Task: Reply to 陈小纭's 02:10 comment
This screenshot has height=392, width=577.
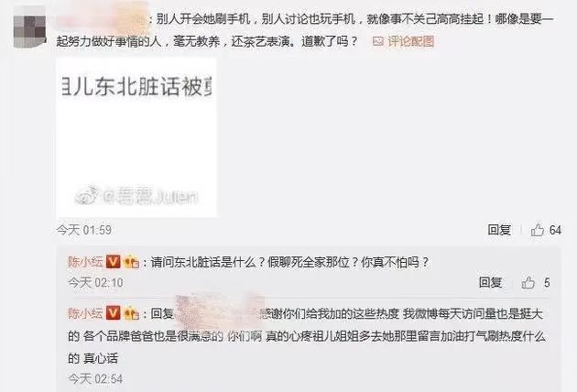Action: (x=491, y=282)
